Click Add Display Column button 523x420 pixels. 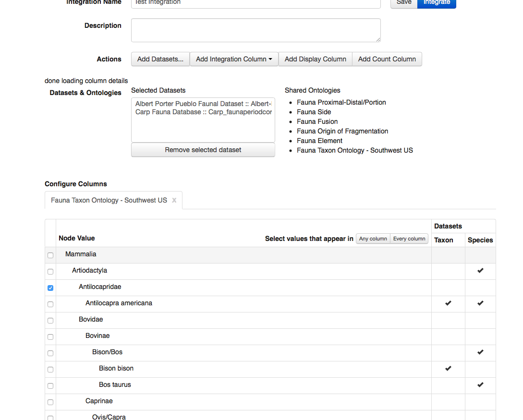click(x=315, y=59)
